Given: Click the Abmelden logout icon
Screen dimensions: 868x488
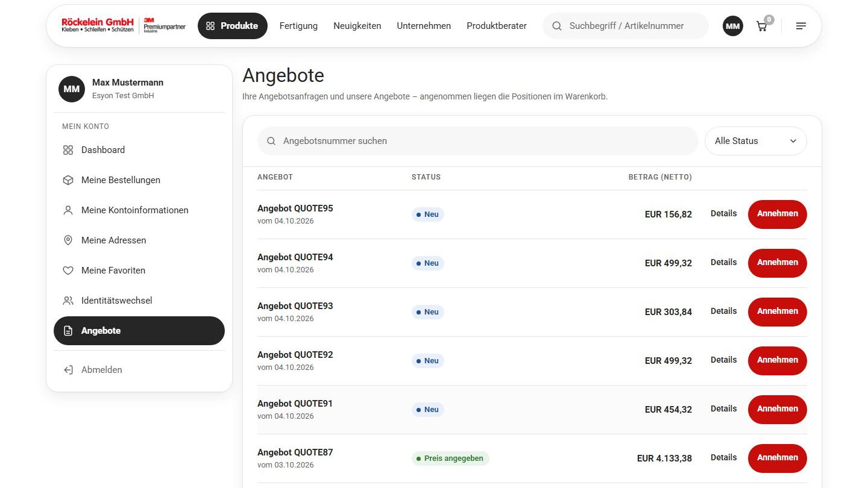Looking at the screenshot, I should click(x=68, y=370).
